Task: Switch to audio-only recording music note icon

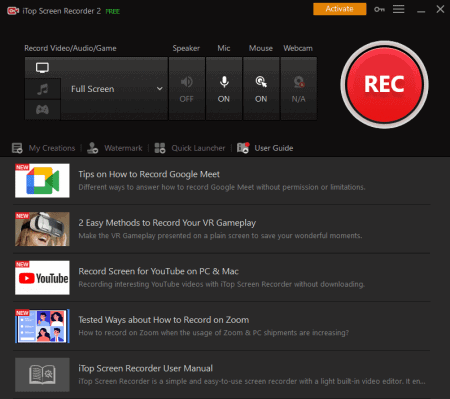Action: click(x=43, y=89)
